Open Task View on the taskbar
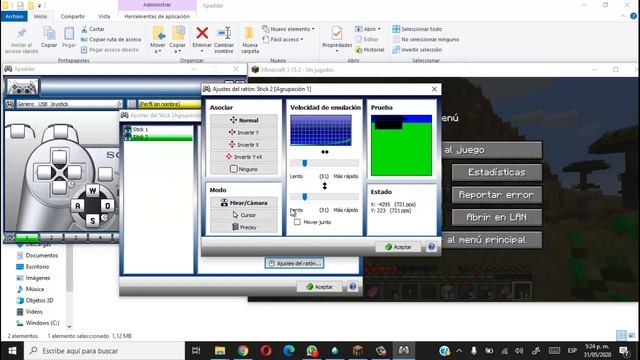Screen dimensions: 640x360 pos(196,351)
